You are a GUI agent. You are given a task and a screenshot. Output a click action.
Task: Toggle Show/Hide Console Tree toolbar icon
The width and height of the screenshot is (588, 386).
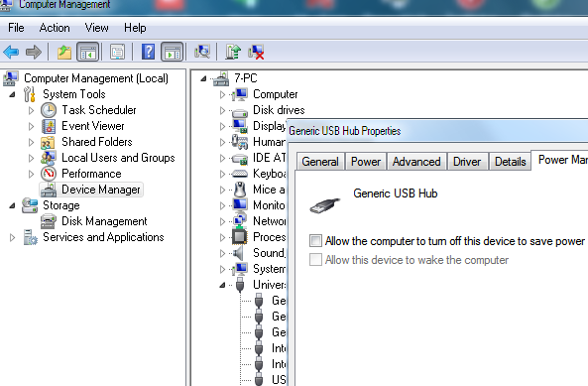click(x=87, y=52)
